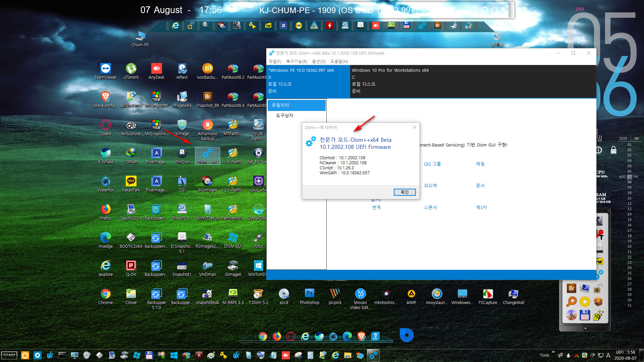Open the Chrome desktop shortcut
The width and height of the screenshot is (644, 362).
coord(105,297)
